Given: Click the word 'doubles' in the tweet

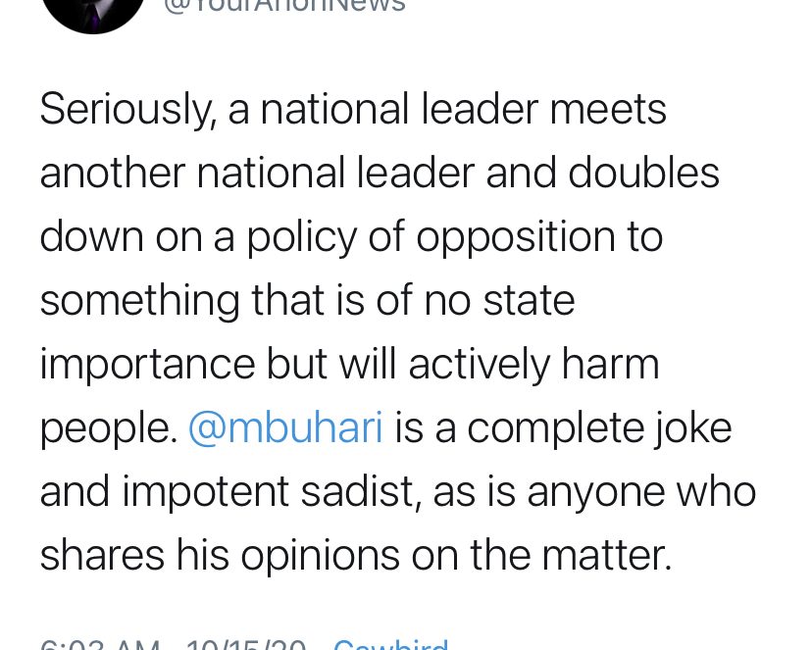Looking at the screenshot, I should click(x=643, y=172).
